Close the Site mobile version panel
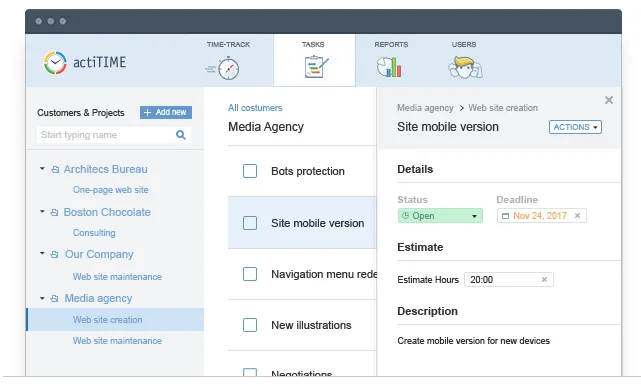The image size is (641, 389). (609, 100)
